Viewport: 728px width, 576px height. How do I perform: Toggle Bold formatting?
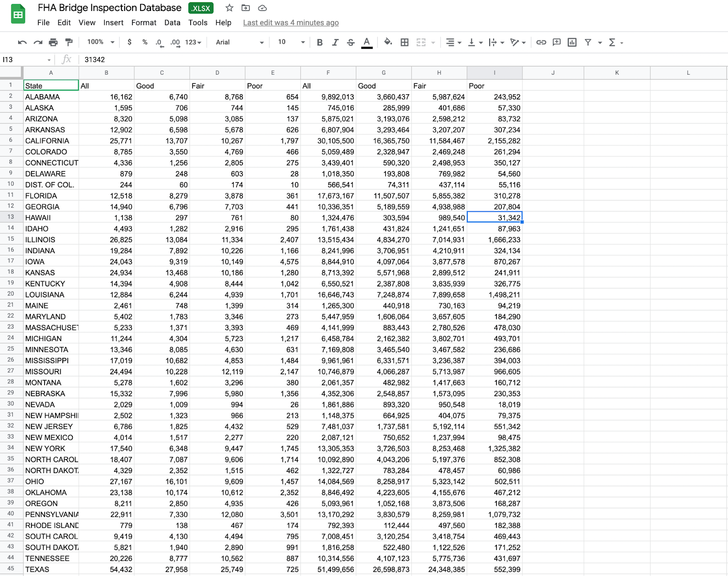tap(320, 42)
